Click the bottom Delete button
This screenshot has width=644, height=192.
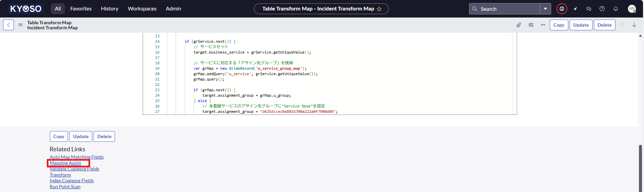coord(104,136)
